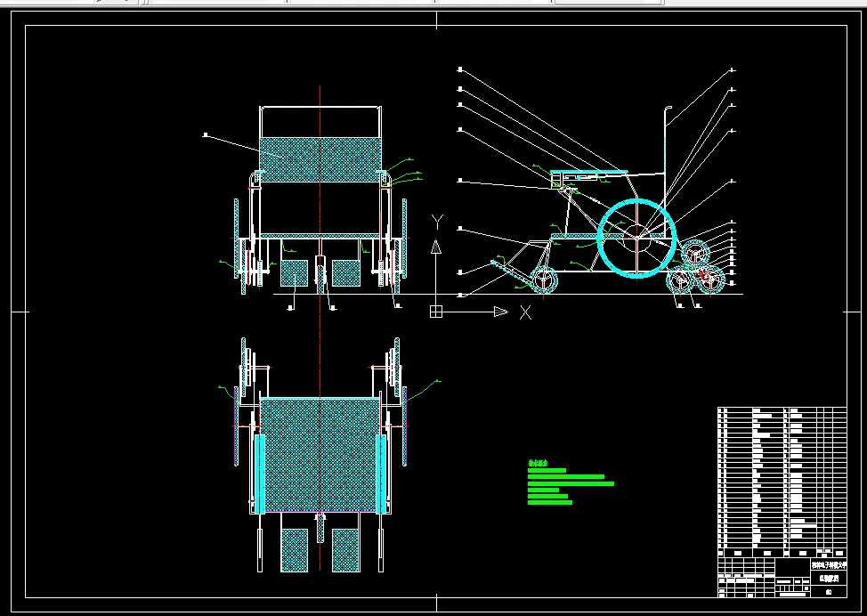Select the large cyan rear wheel in side view
Viewport: 867px width, 616px height.
(x=637, y=239)
